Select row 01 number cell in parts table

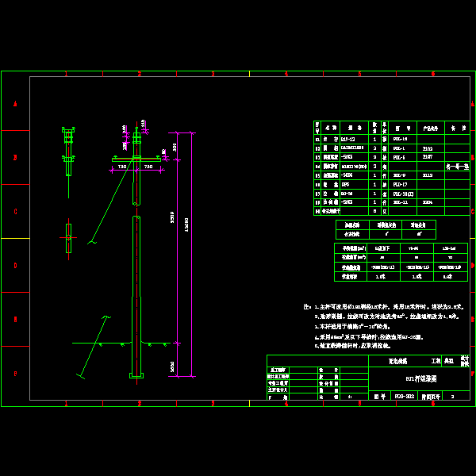pyautogui.click(x=317, y=139)
